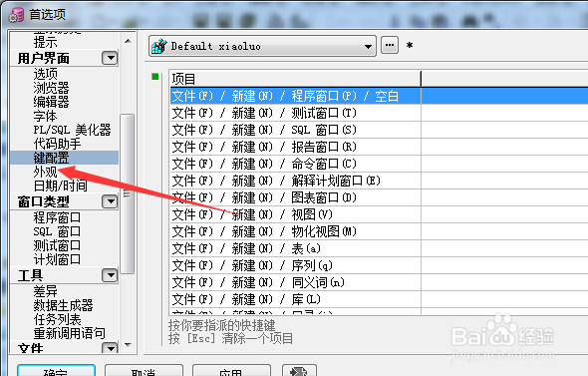Select row 新建 / 命令窗口(C)
The image size is (588, 376).
pyautogui.click(x=296, y=164)
